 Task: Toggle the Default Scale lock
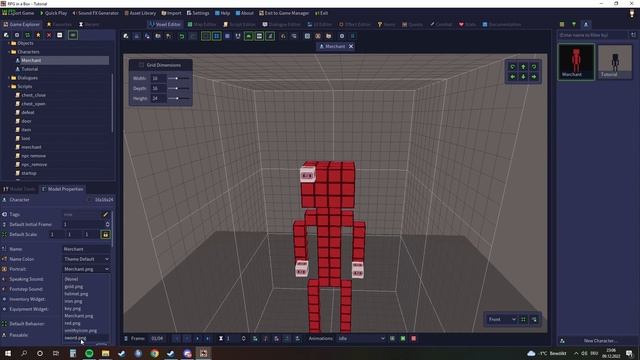105,235
